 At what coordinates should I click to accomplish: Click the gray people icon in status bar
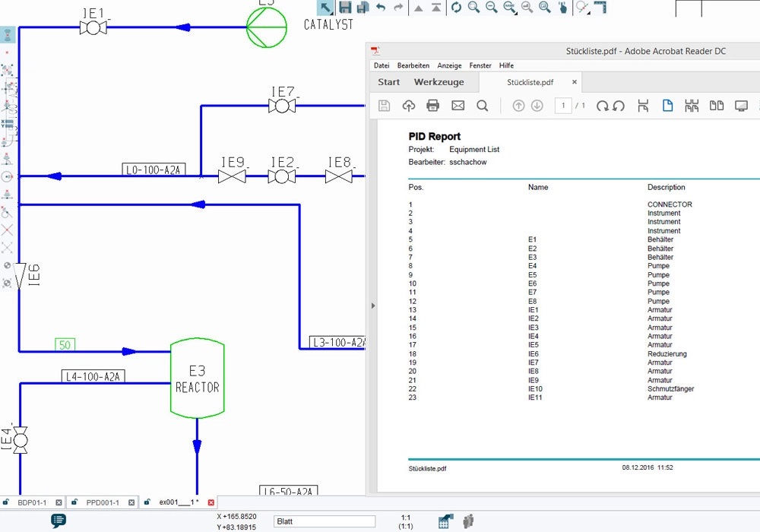tap(467, 521)
